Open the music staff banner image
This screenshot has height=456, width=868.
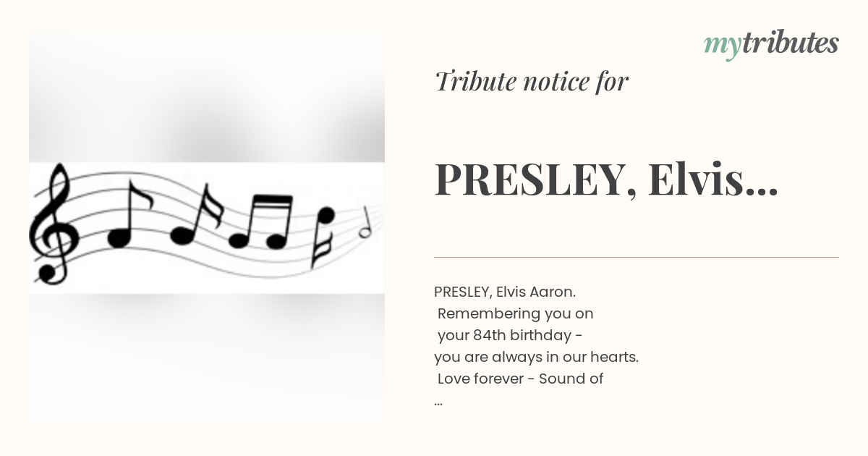tap(207, 227)
